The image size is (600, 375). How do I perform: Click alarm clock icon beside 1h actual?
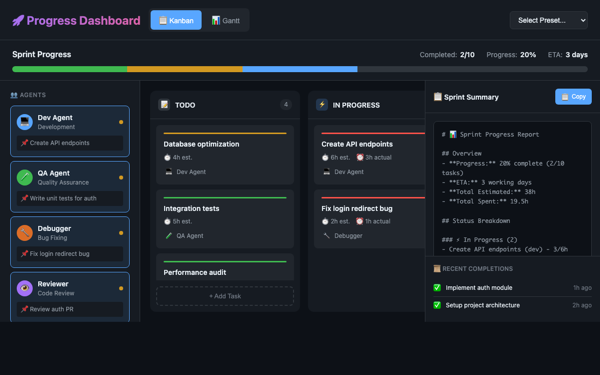tap(360, 221)
